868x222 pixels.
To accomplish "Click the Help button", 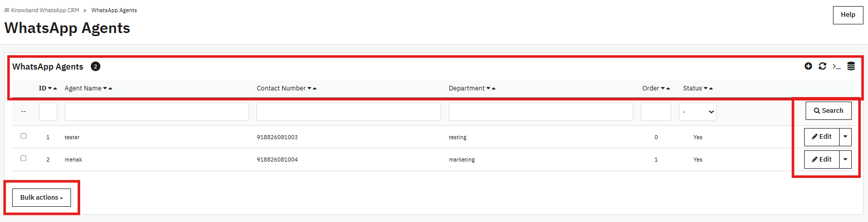I will click(x=848, y=15).
